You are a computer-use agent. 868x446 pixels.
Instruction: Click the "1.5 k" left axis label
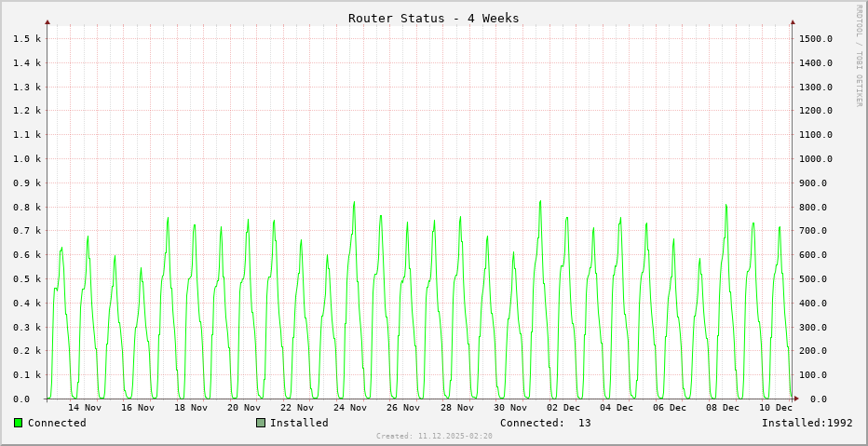click(x=26, y=38)
